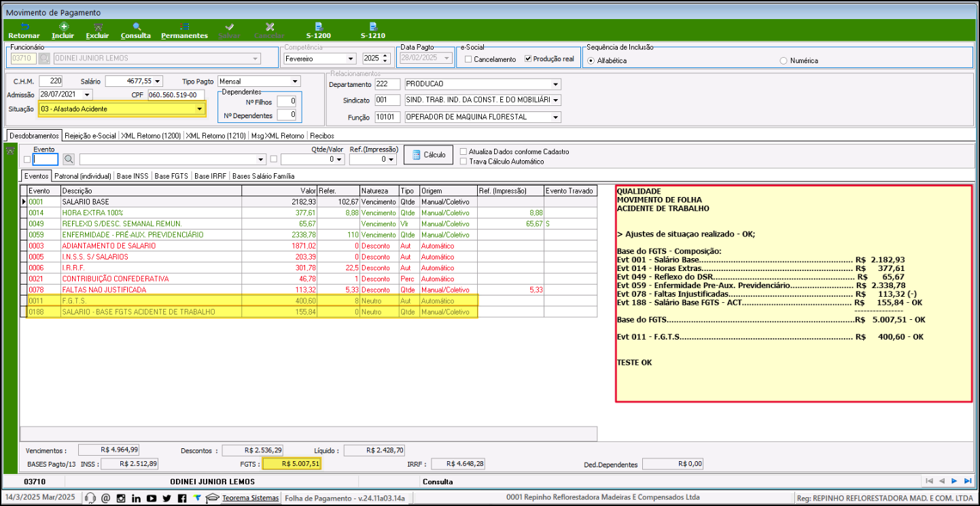This screenshot has height=506, width=980.
Task: Open the Teorema Sistemas link
Action: click(x=250, y=499)
